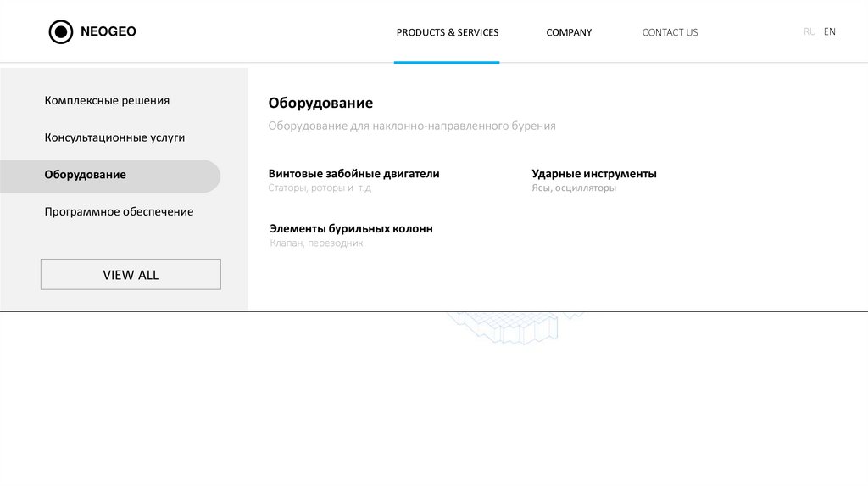Click the NEOGEO circular logo icon
Viewport: 868px width, 487px height.
pos(61,32)
